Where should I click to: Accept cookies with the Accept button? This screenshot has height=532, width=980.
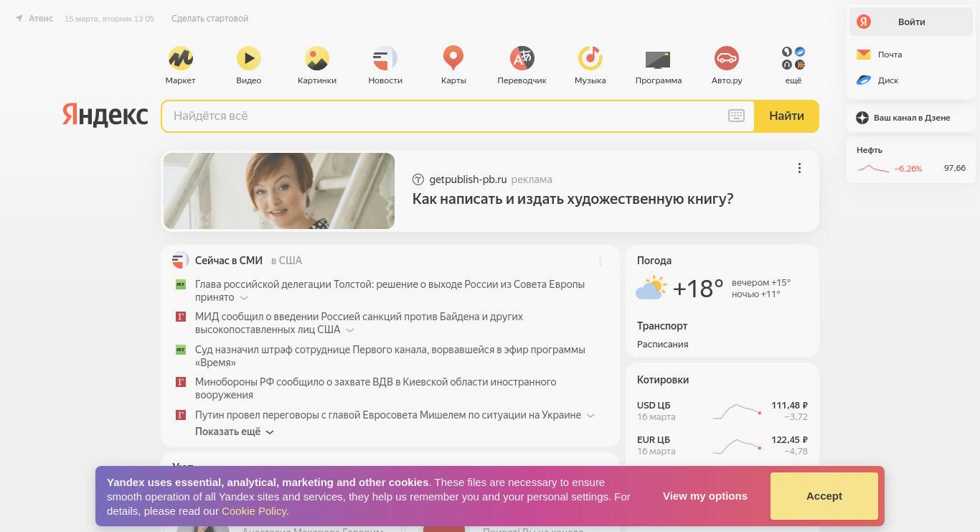[824, 496]
